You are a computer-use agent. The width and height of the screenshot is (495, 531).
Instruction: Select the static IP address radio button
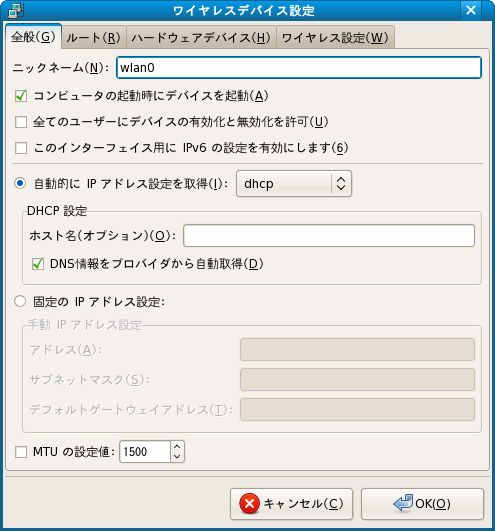tap(20, 301)
